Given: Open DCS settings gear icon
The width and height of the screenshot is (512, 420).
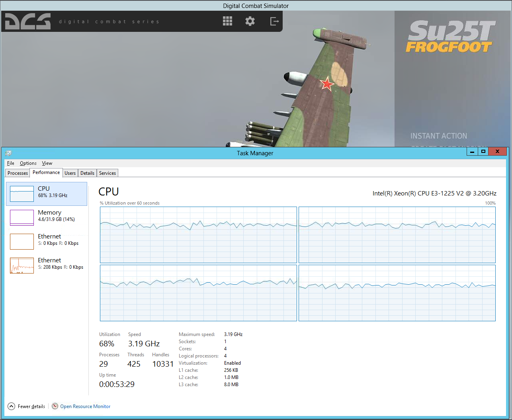Looking at the screenshot, I should coord(250,21).
